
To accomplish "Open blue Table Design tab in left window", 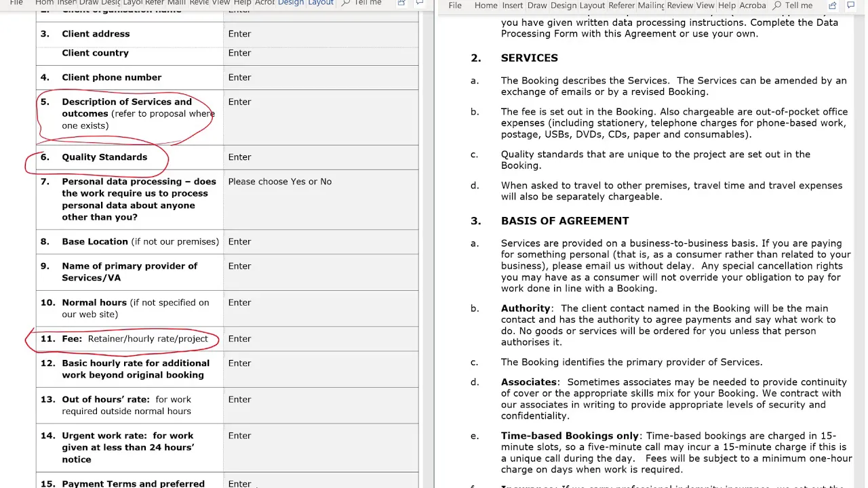I will [291, 3].
